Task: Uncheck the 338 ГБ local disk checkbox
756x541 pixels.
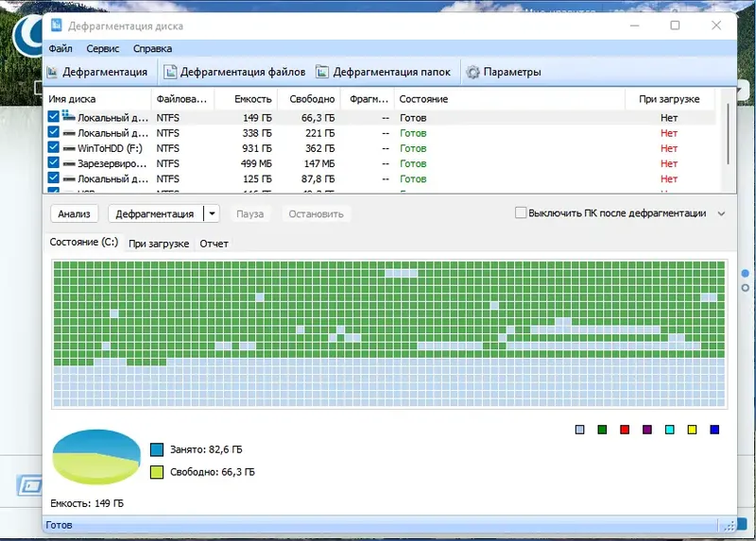Action: tap(54, 132)
